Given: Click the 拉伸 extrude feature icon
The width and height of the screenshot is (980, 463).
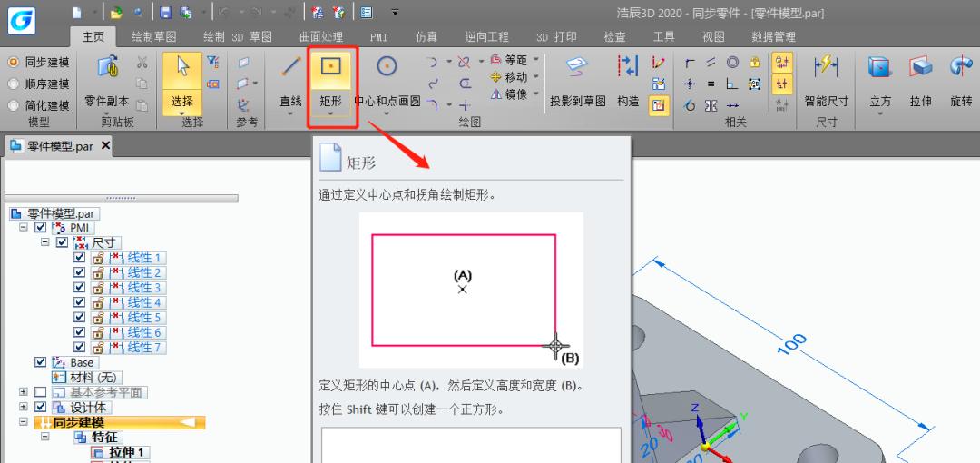Looking at the screenshot, I should click(921, 66).
